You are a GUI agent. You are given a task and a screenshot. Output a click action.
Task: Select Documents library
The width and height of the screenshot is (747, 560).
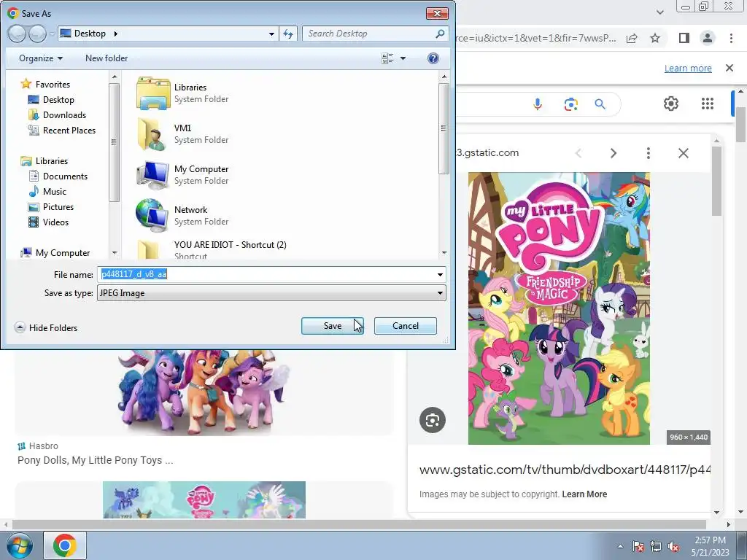pyautogui.click(x=58, y=176)
